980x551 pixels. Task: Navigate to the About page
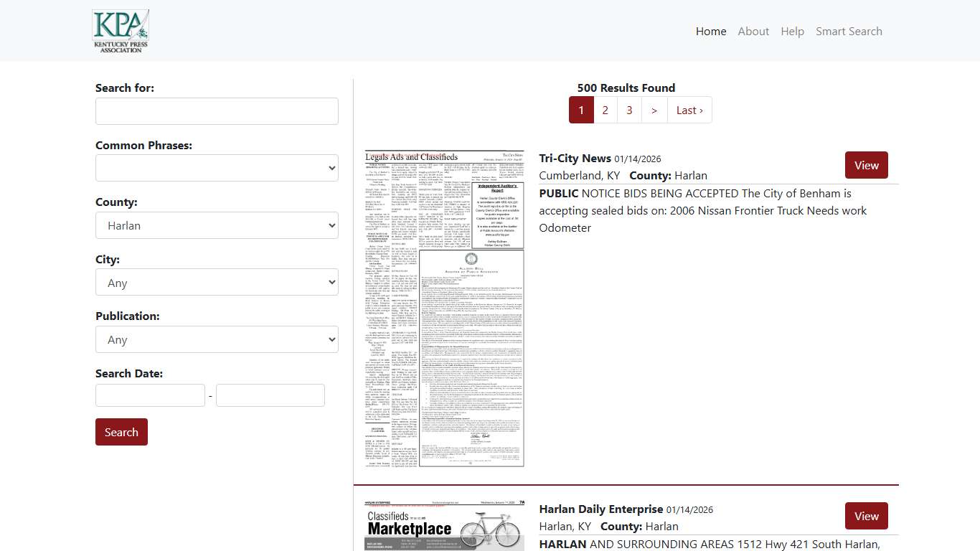[753, 31]
